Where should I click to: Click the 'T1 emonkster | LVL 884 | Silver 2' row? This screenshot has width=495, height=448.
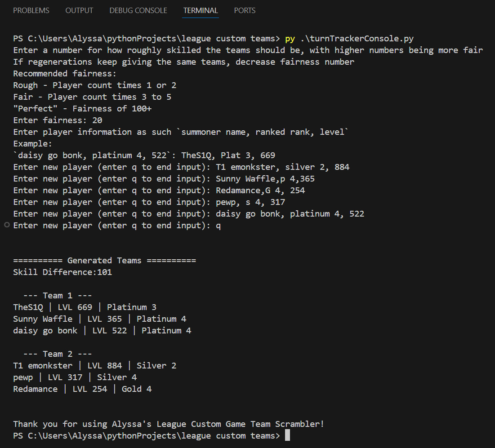(x=95, y=365)
